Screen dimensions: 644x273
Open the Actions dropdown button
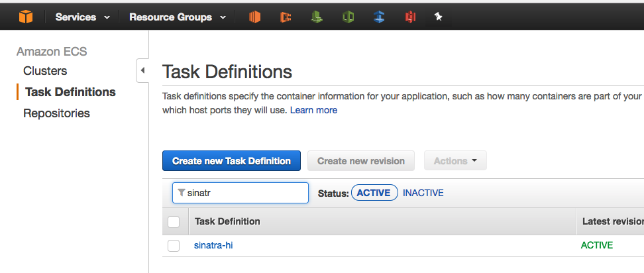point(455,160)
